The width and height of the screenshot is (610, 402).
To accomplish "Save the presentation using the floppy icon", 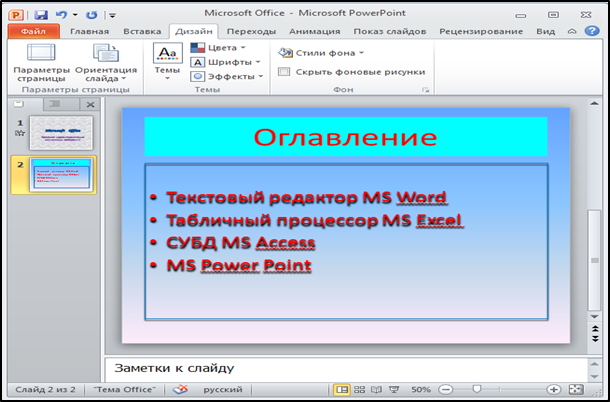I will [x=40, y=15].
